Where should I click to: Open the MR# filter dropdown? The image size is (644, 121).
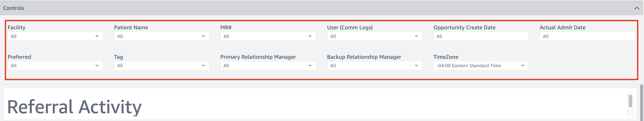pos(268,36)
